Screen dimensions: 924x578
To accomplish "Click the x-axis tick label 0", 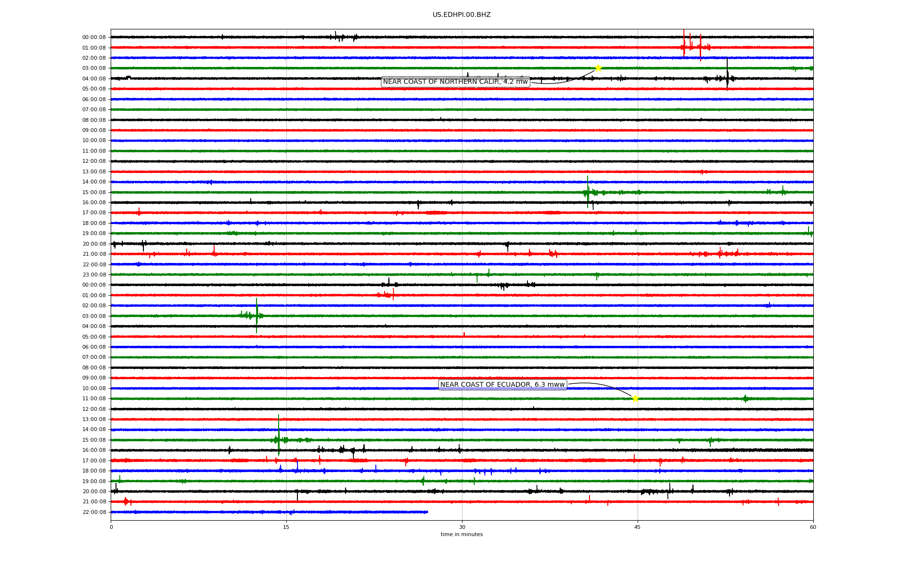I will (111, 527).
